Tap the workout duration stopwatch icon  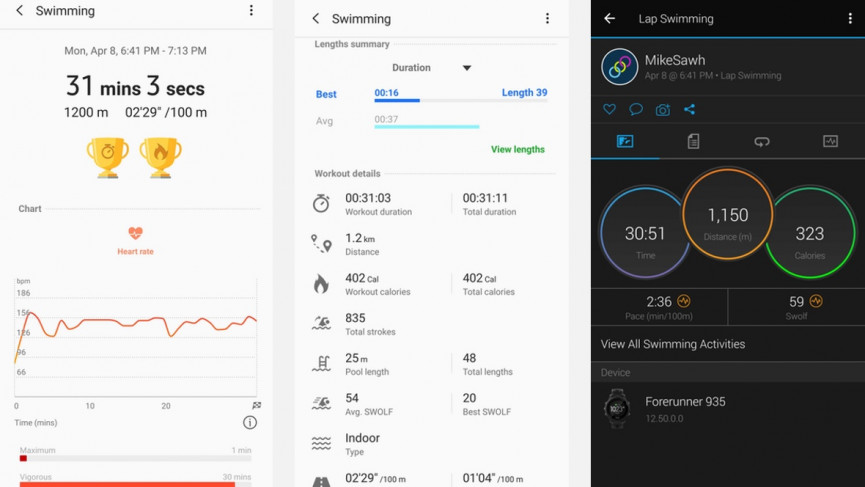[321, 204]
